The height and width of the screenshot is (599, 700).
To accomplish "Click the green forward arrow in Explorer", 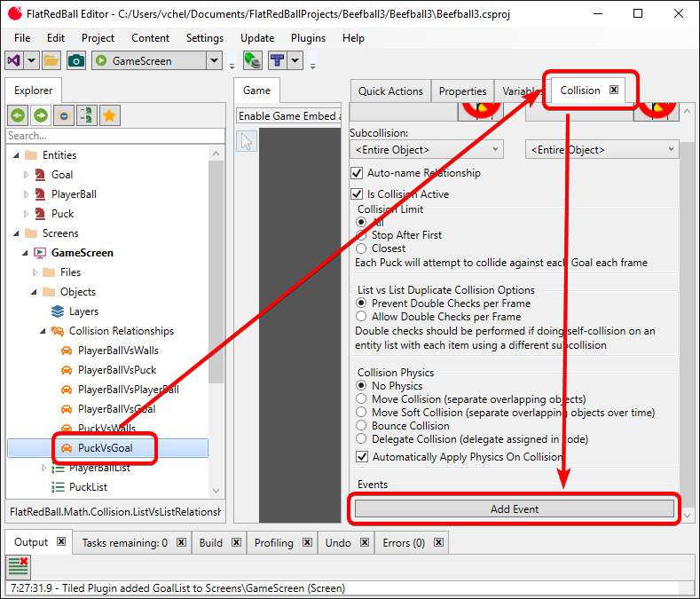I will click(x=41, y=115).
